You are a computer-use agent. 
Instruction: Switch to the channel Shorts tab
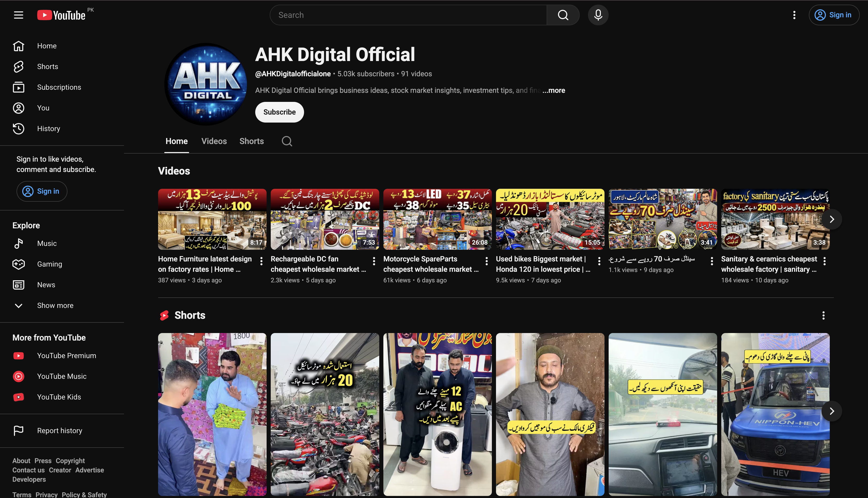[x=252, y=141]
